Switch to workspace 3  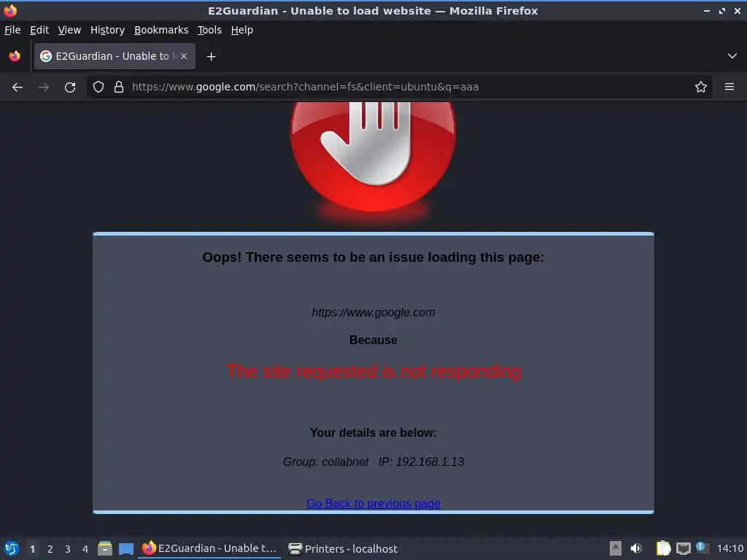(x=68, y=549)
